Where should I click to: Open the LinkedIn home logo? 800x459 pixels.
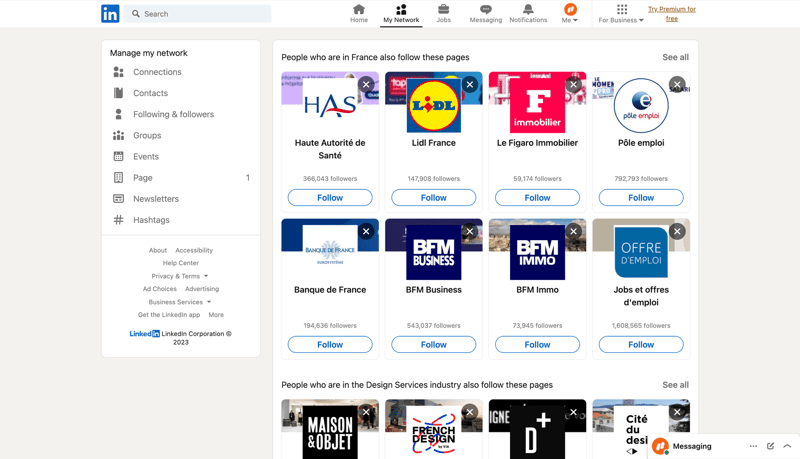tap(110, 14)
